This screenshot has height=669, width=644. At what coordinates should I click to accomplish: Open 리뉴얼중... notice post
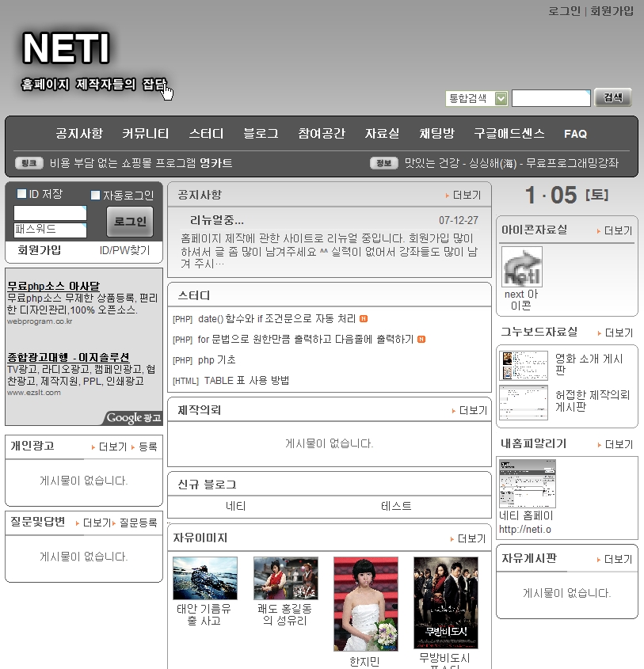pos(217,220)
